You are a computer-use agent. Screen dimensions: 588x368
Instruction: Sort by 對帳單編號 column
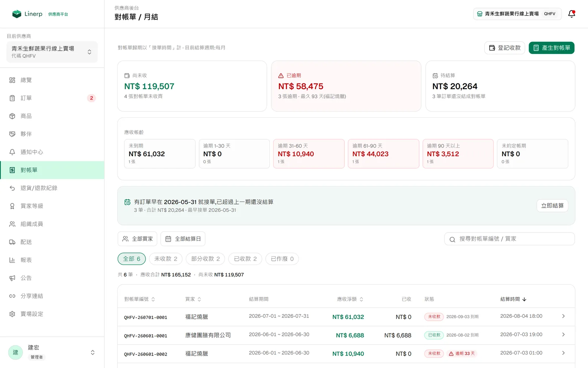[139, 299]
